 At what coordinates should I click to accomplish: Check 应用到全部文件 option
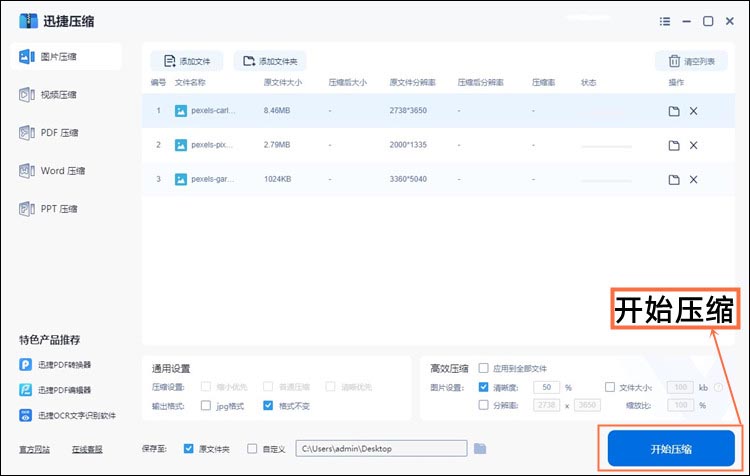484,368
